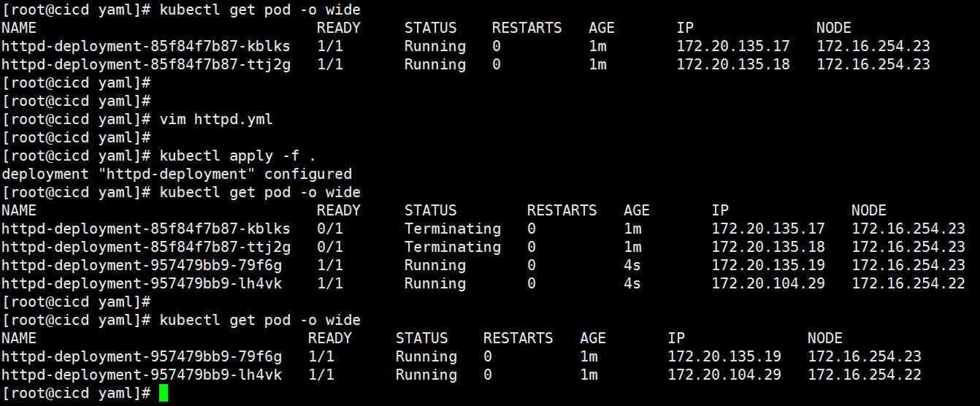Select pod name httpd-deployment-957479bb9-lh4vk aged 4s
Screen dimensions: 980x406
click(x=142, y=283)
